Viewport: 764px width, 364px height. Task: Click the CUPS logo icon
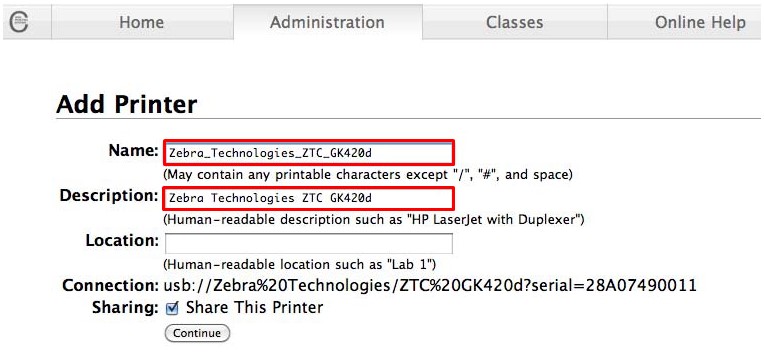coord(19,22)
